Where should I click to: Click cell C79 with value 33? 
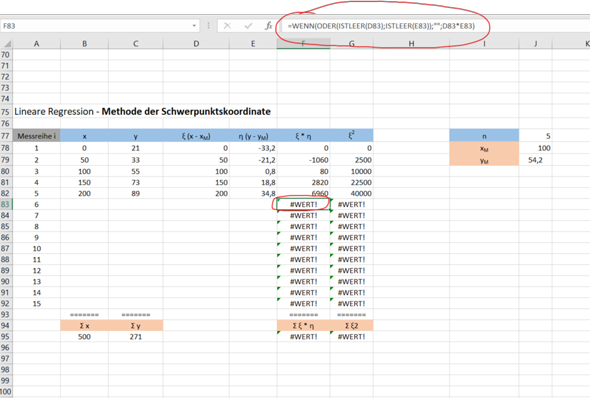(x=135, y=160)
